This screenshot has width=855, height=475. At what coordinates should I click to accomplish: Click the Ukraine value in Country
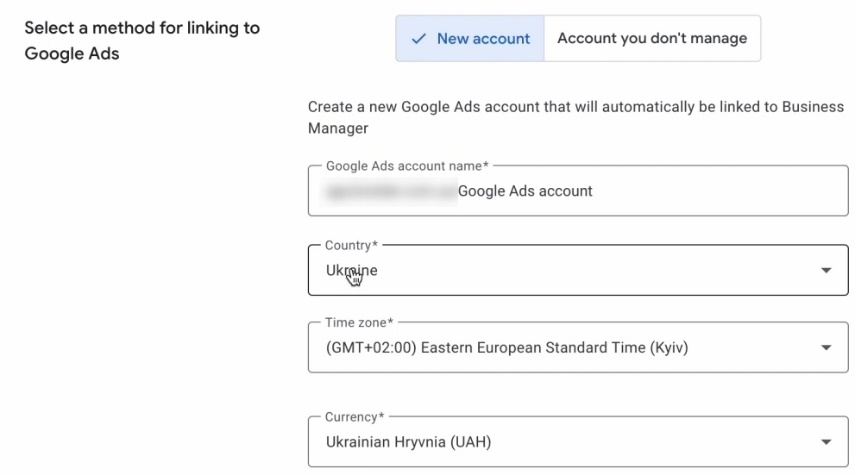[x=352, y=270]
